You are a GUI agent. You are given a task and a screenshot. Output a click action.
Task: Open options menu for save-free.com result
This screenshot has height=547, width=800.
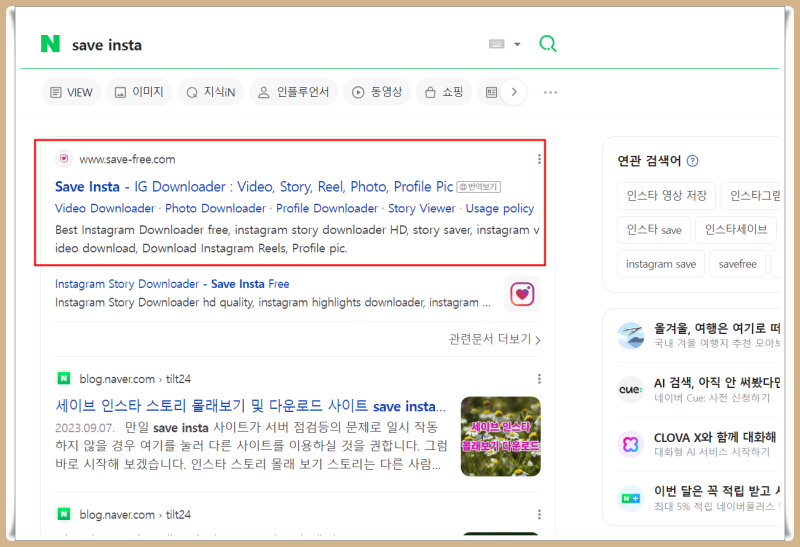539,159
